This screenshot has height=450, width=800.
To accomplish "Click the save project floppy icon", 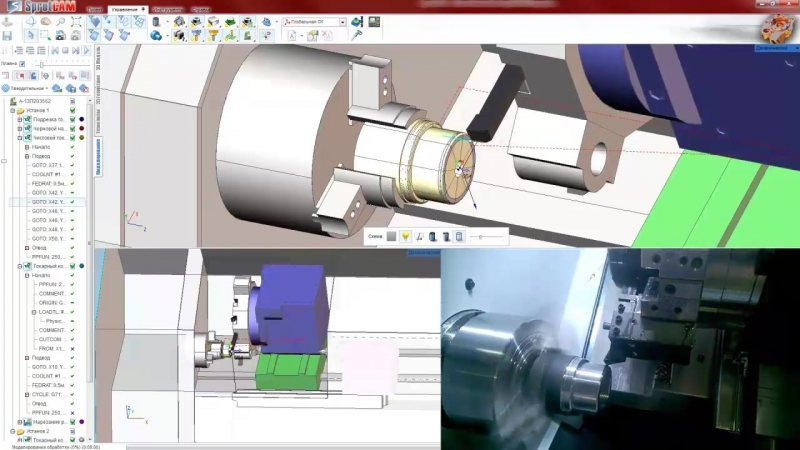I will (x=7, y=35).
